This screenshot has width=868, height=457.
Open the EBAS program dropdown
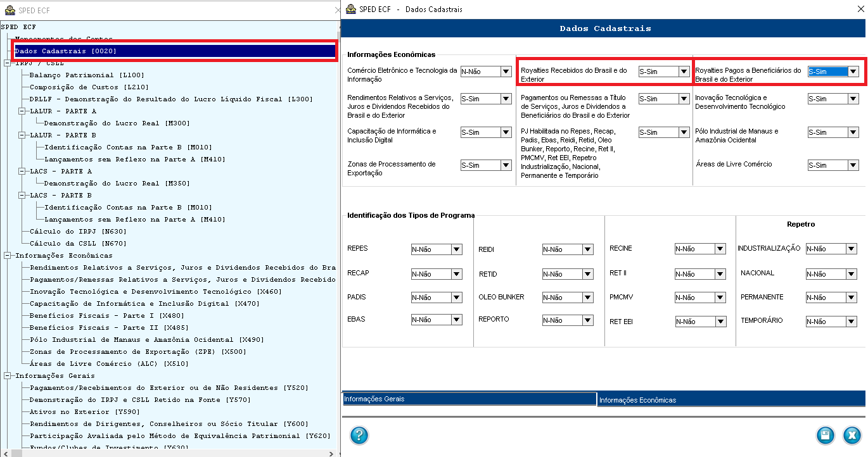pyautogui.click(x=457, y=320)
